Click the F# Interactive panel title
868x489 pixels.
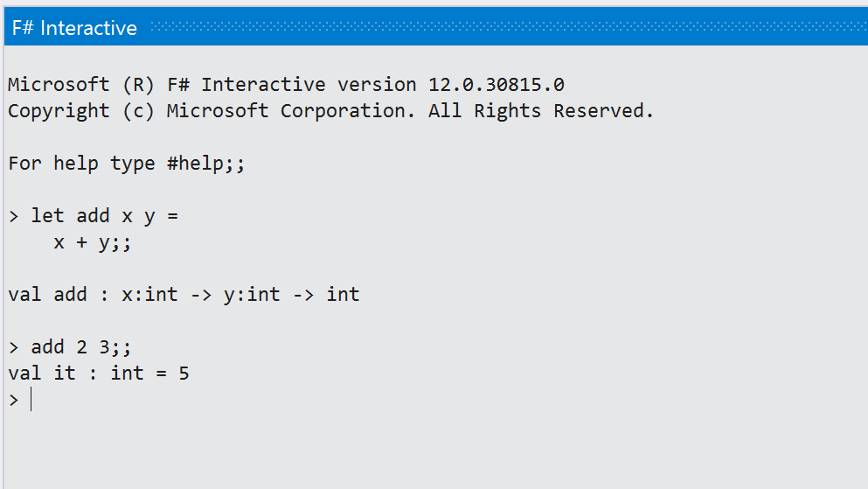tap(74, 28)
